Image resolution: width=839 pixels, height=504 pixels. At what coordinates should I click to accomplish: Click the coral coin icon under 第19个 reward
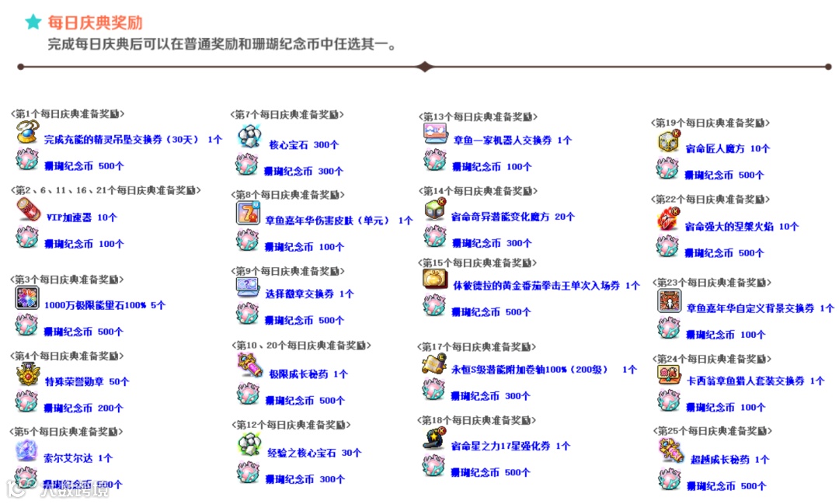pyautogui.click(x=667, y=168)
